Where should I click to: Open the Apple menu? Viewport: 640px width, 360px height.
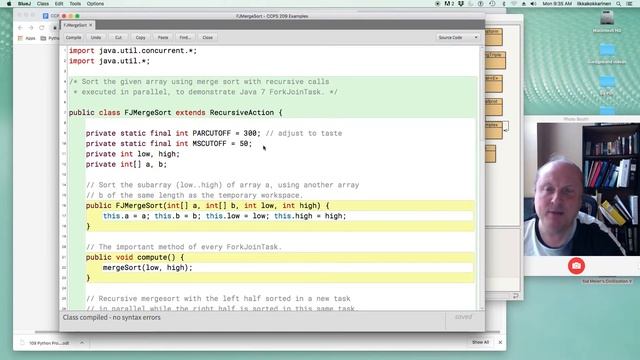pos(9,4)
